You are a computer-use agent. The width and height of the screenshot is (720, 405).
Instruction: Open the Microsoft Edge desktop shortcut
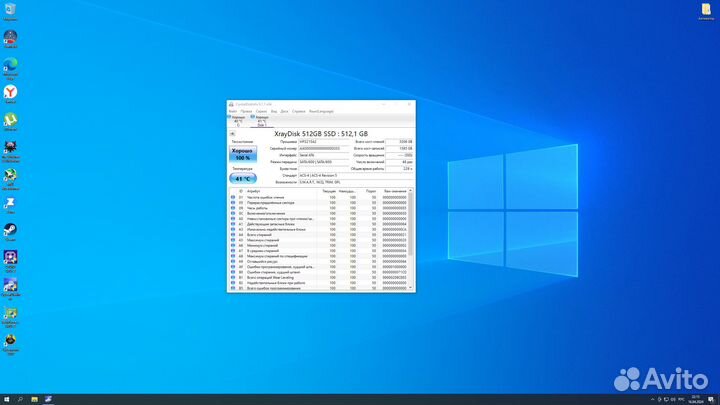(10, 65)
